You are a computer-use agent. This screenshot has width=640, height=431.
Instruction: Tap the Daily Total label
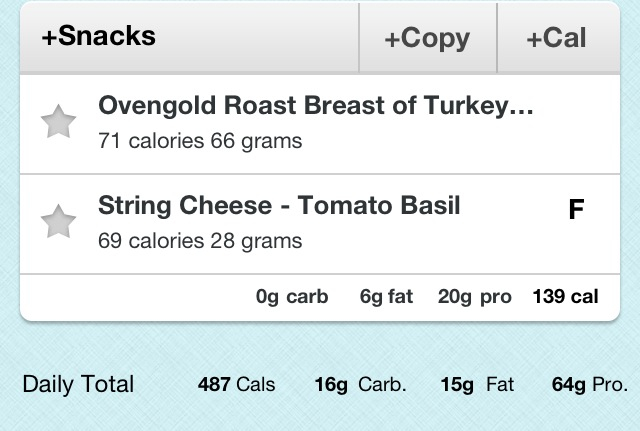tap(78, 384)
